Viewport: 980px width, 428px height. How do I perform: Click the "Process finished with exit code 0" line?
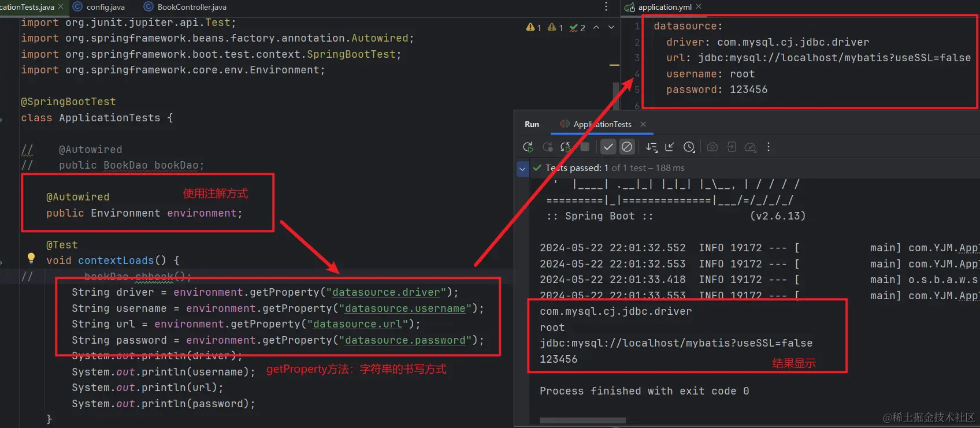[x=644, y=391]
